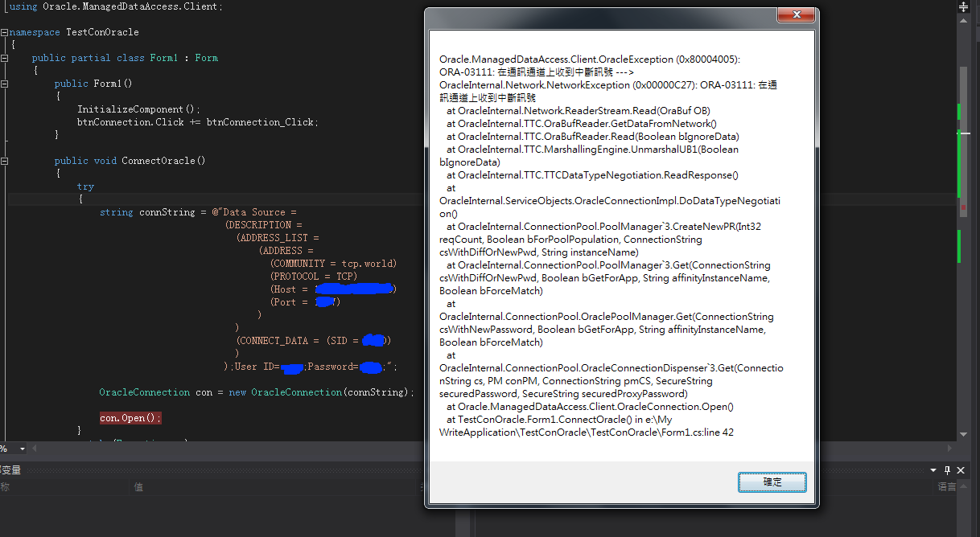Open the editor zoom percentage dropdown

(22, 449)
